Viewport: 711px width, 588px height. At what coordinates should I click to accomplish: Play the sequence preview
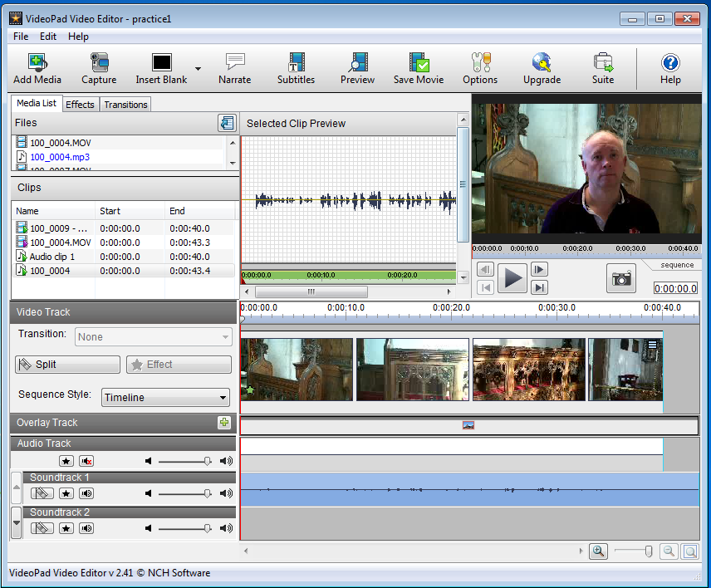pyautogui.click(x=512, y=278)
